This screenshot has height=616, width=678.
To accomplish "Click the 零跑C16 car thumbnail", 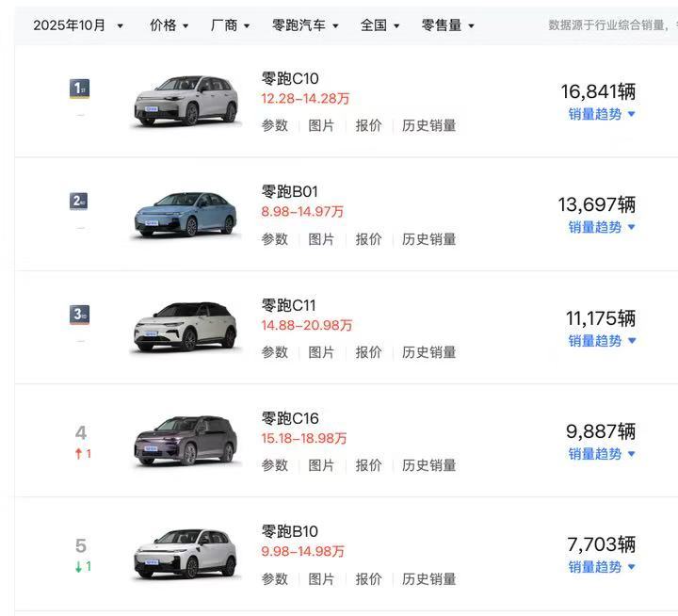I will click(186, 440).
